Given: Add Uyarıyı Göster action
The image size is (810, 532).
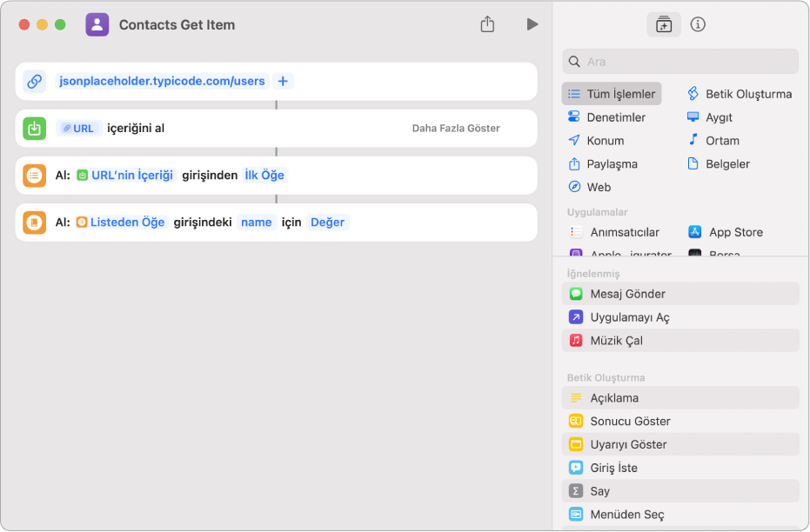Looking at the screenshot, I should point(680,444).
